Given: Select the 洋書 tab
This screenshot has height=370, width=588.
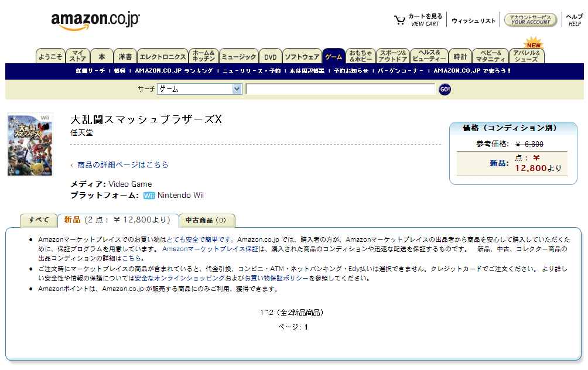Looking at the screenshot, I should pos(125,56).
